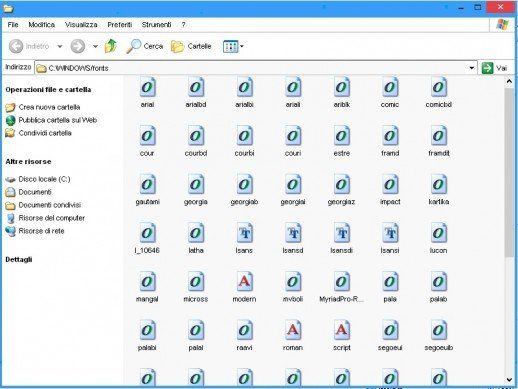This screenshot has width=518, height=389.
Task: Collapse the Altre risorse section
Action: [28, 162]
